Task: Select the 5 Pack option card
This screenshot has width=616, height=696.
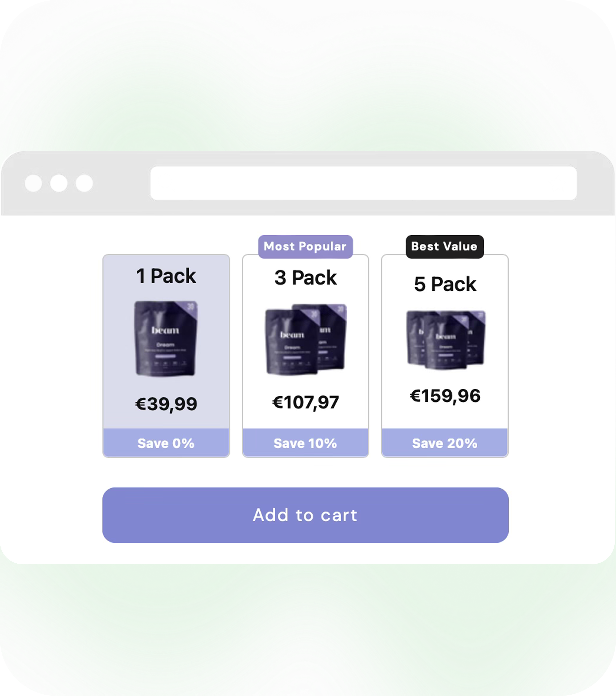Action: (x=445, y=356)
